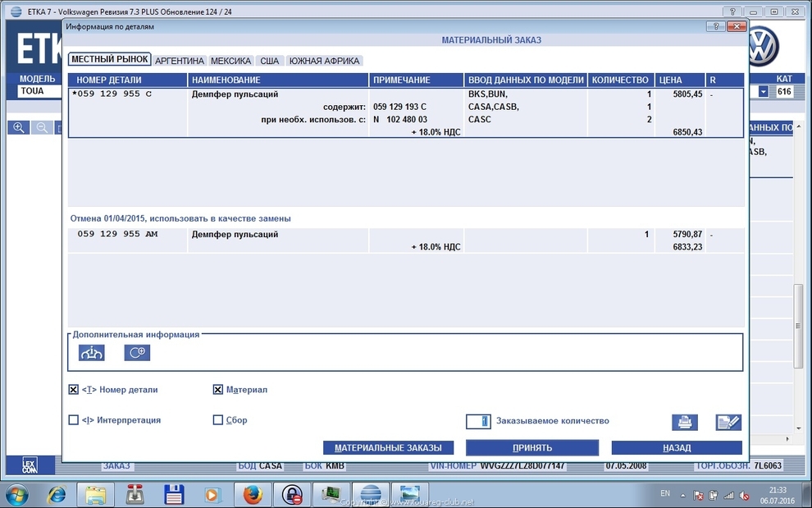Click the padlock app on the taskbar
Viewport: 812px width, 508px height.
coord(292,495)
